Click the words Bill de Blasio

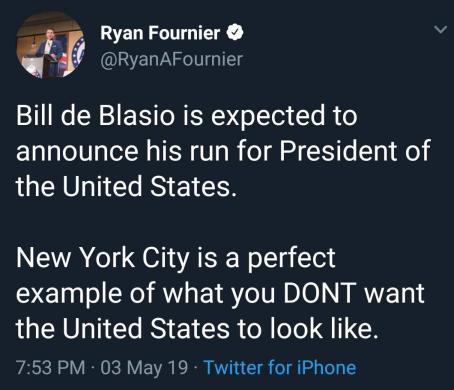coord(95,116)
